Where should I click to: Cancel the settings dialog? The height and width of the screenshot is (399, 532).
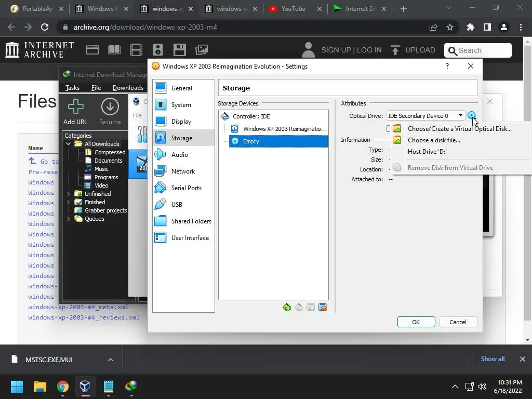[x=458, y=322]
